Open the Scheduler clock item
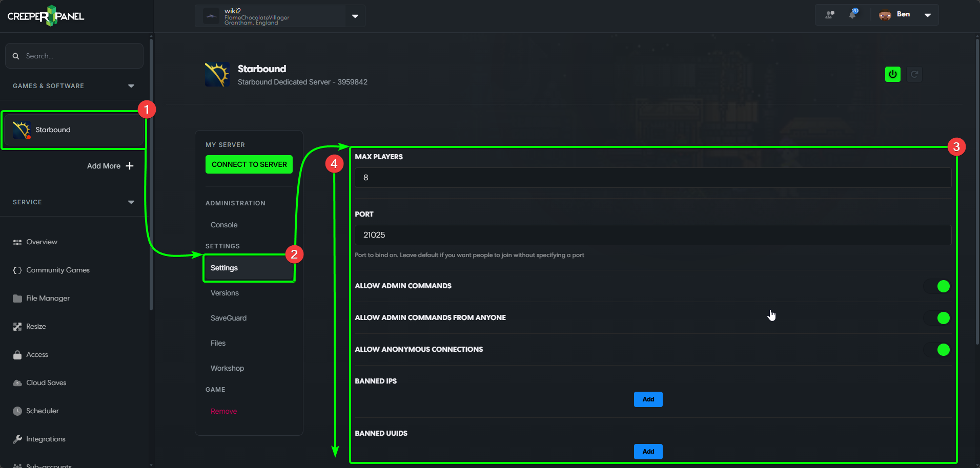Image resolution: width=980 pixels, height=468 pixels. coord(42,411)
